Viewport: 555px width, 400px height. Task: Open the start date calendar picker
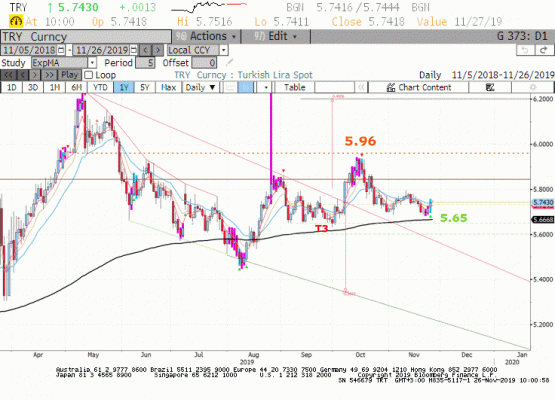click(61, 50)
